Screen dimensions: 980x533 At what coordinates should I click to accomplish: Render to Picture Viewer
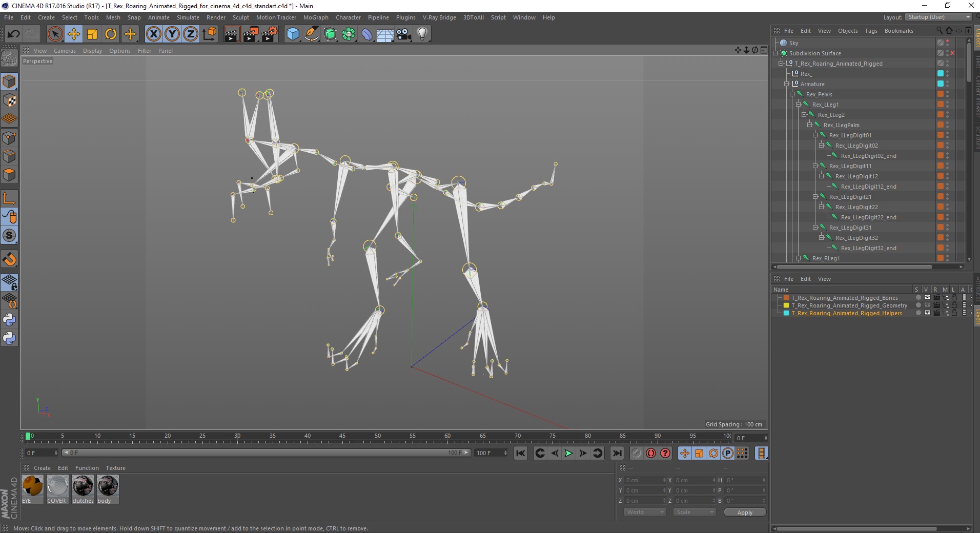(251, 34)
